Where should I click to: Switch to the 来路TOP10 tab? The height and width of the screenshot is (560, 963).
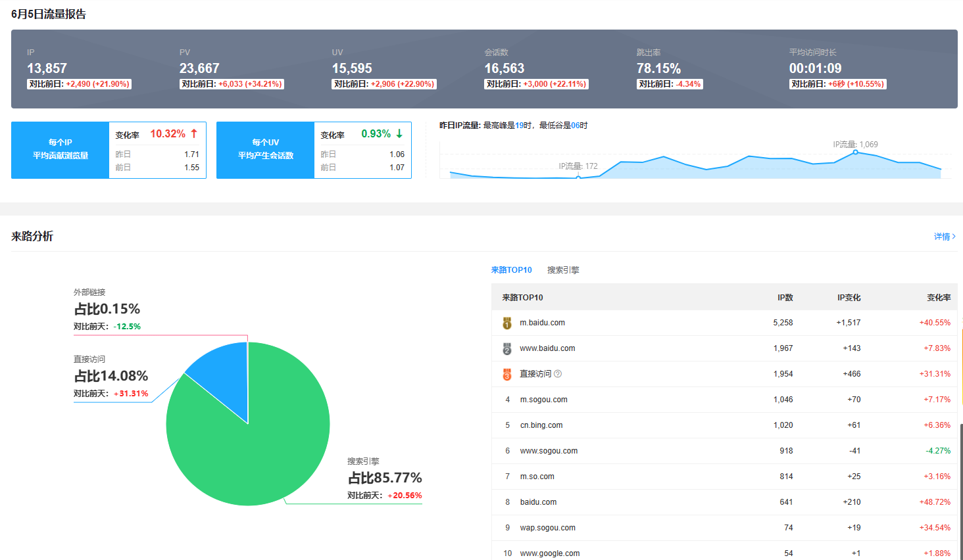pyautogui.click(x=511, y=270)
